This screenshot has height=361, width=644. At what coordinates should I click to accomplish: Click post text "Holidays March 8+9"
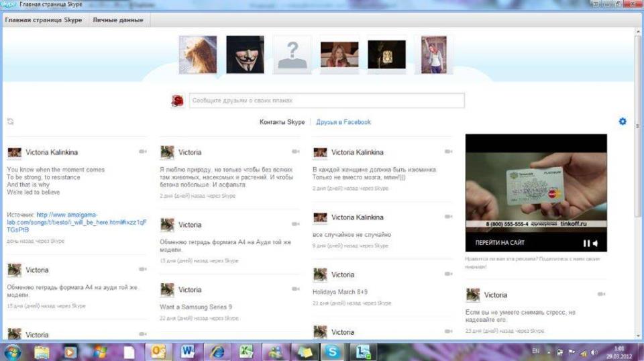click(340, 292)
